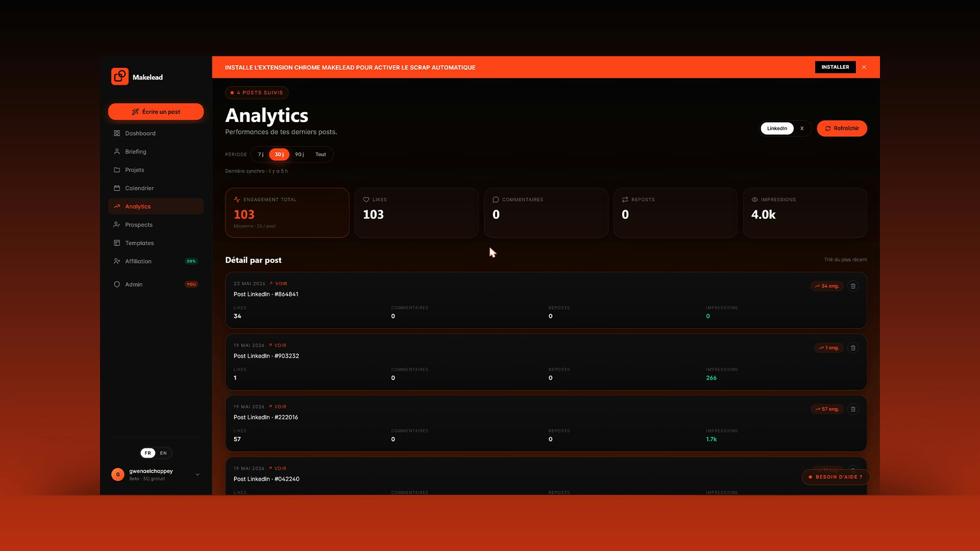Click the 1 eng. badge

829,348
